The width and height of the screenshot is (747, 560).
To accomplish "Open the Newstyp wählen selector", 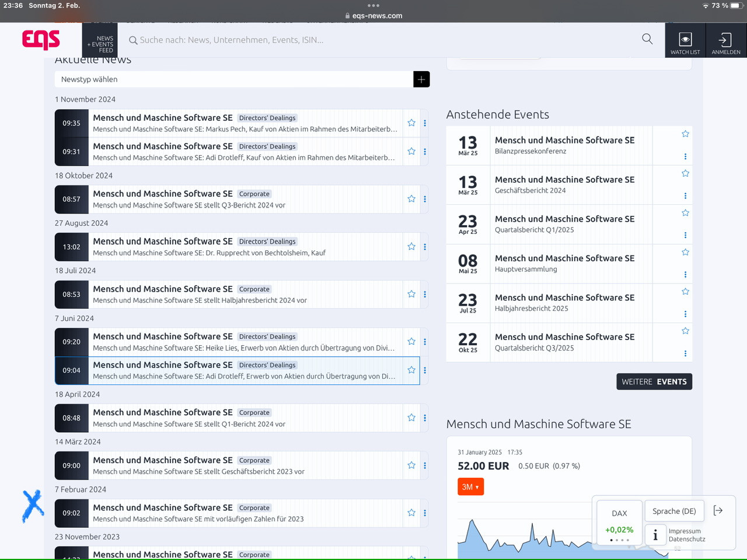I will click(x=233, y=79).
